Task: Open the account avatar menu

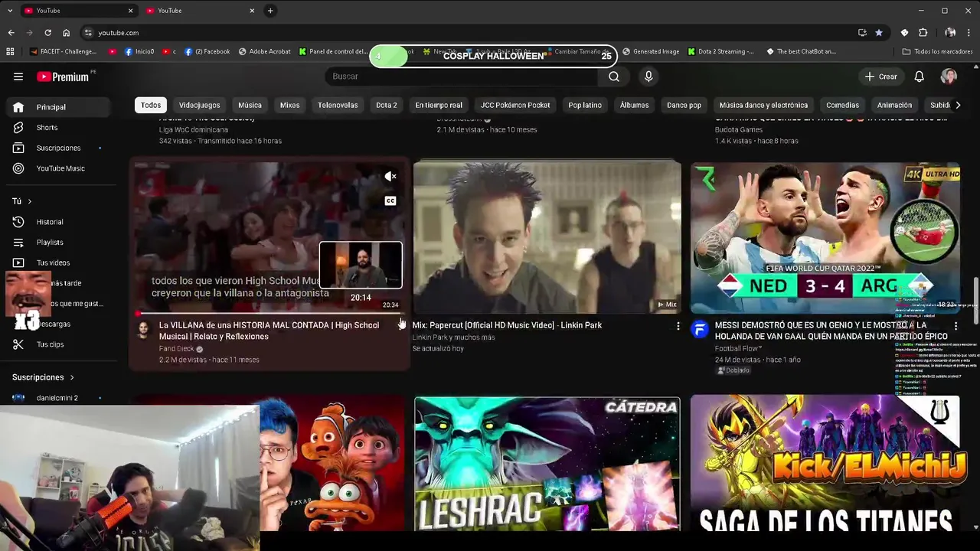Action: [949, 77]
